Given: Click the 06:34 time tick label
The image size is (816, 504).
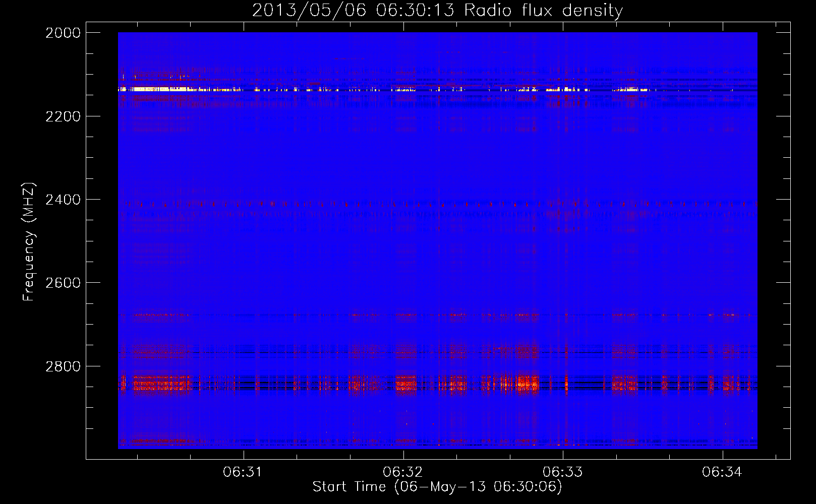Looking at the screenshot, I should pyautogui.click(x=722, y=472).
